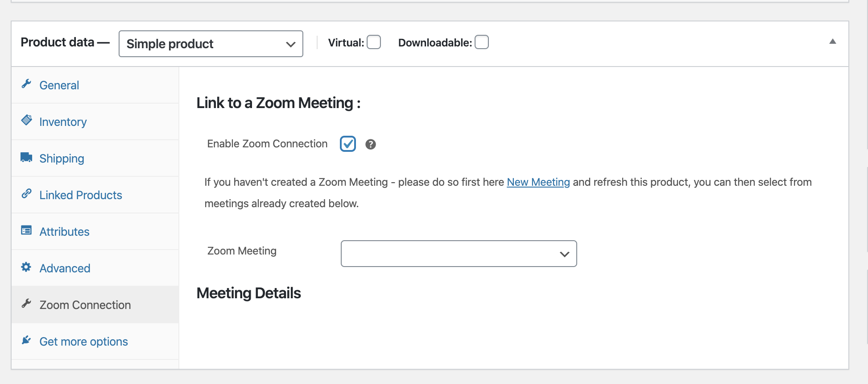868x384 pixels.
Task: Uncheck Enable Zoom Connection
Action: tap(348, 144)
